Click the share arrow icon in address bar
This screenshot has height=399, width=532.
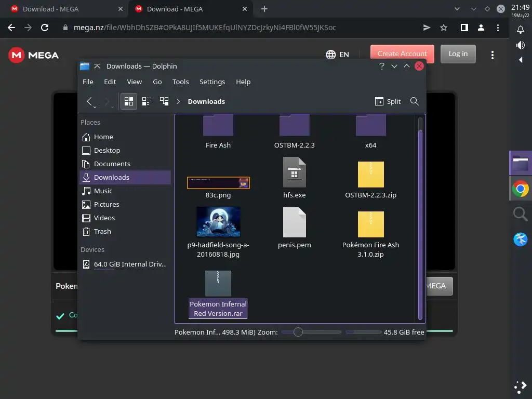point(427,28)
